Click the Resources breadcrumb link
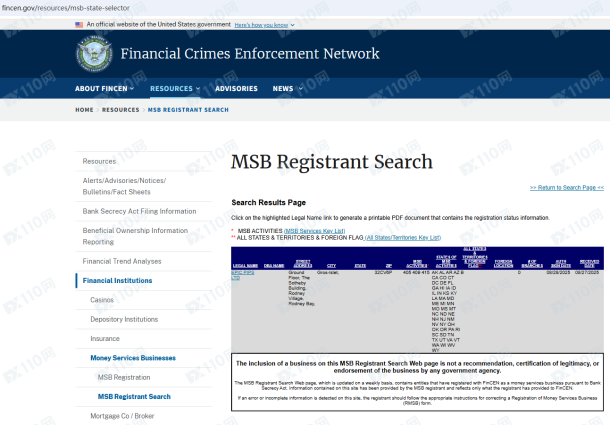 click(x=120, y=109)
